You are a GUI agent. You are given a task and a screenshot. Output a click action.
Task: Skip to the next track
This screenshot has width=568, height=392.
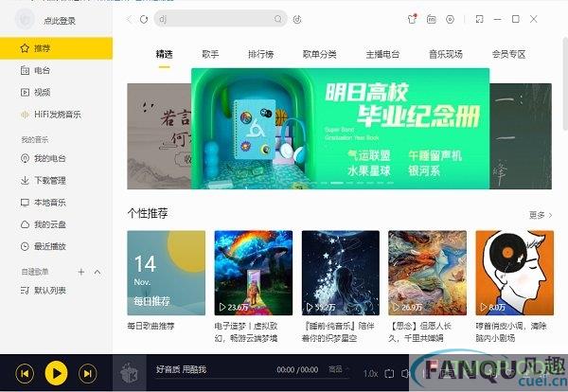point(88,373)
